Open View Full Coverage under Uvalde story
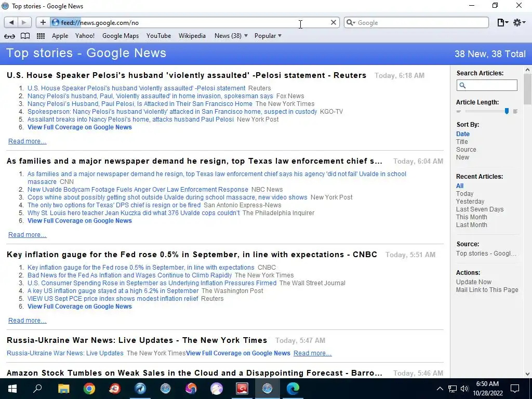This screenshot has height=399, width=532. (79, 221)
